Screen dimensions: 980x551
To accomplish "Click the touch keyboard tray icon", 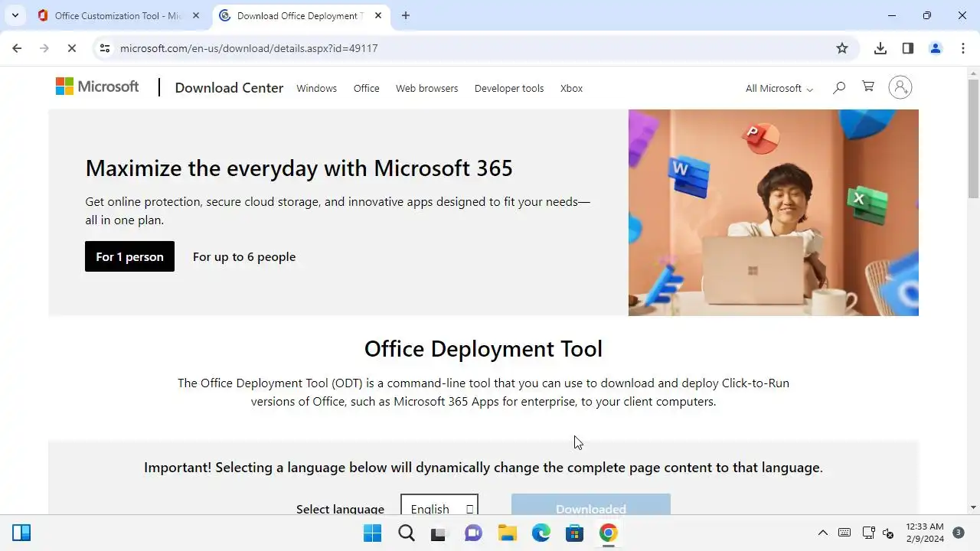I will [844, 533].
